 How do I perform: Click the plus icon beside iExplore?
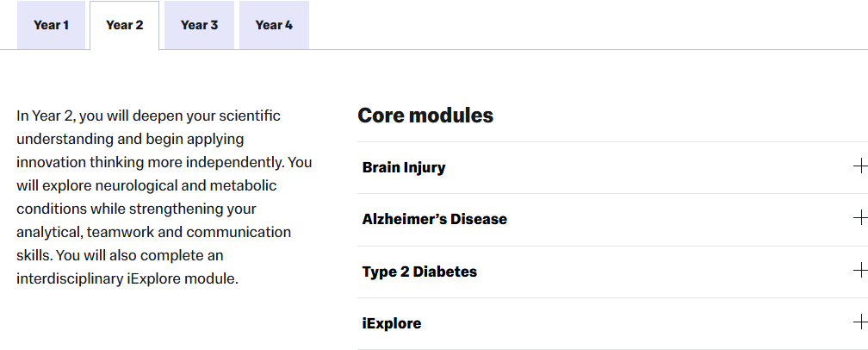859,323
